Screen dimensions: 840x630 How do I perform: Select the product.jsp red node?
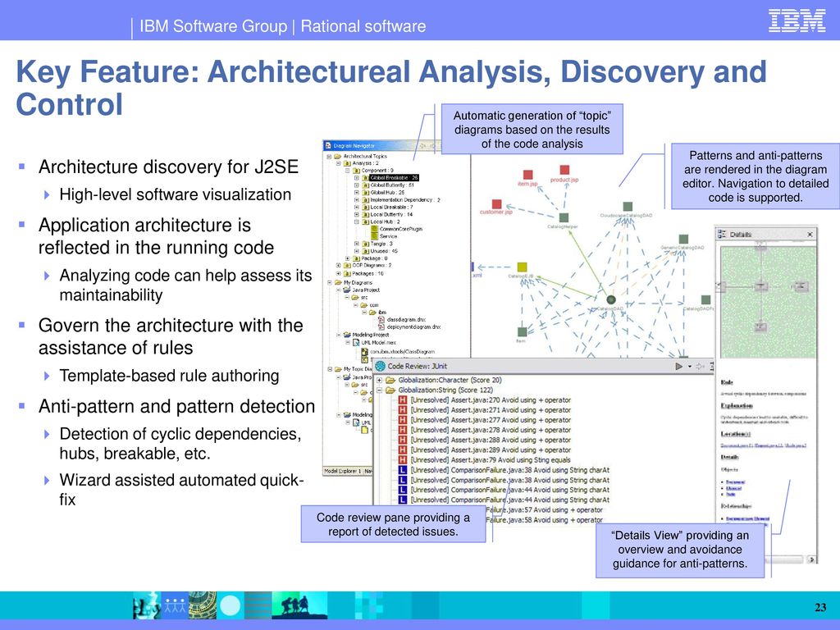point(564,171)
